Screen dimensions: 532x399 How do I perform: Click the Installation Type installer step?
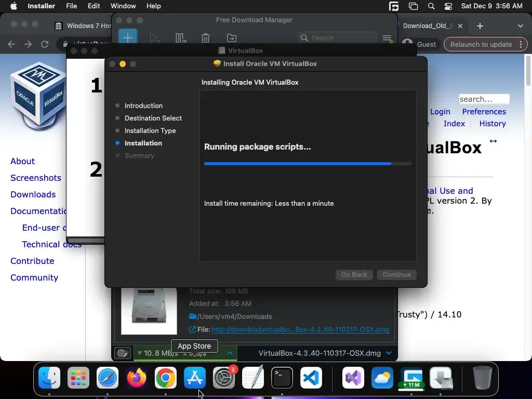(x=150, y=130)
